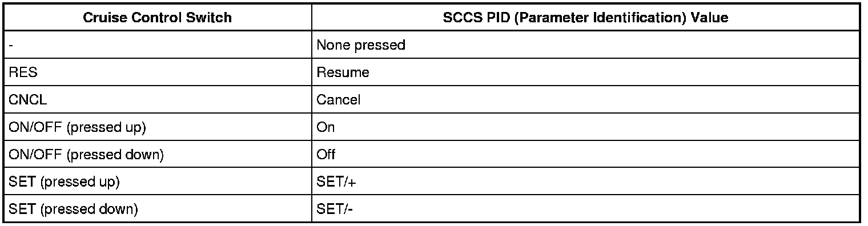Select the SET/+ value cell
The height and width of the screenshot is (226, 868).
[586, 182]
